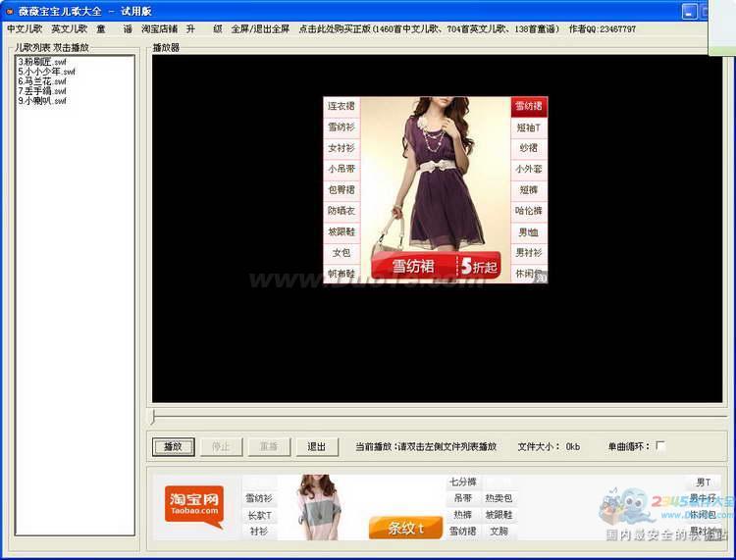The width and height of the screenshot is (736, 560).
Task: Click 雪纺裙 in the bottom banner
Action: 463,532
